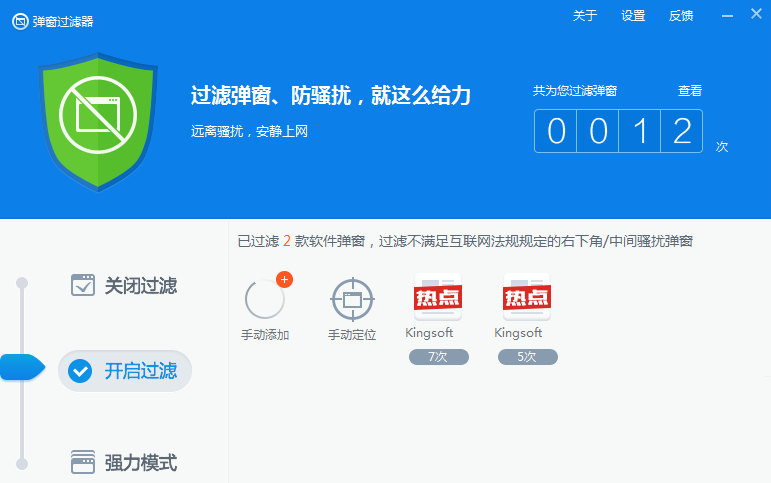Click the orange plus badge on 手动添加
Viewport: 771px width, 483px height.
click(284, 279)
